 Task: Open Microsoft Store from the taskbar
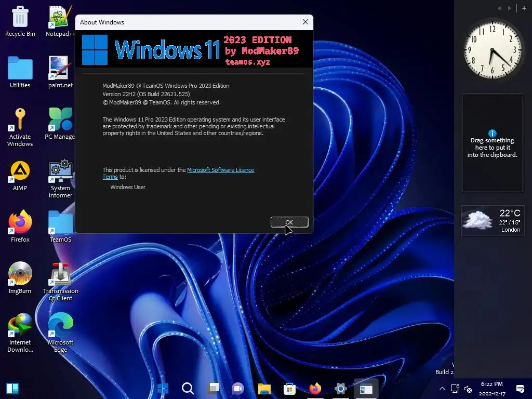point(289,389)
